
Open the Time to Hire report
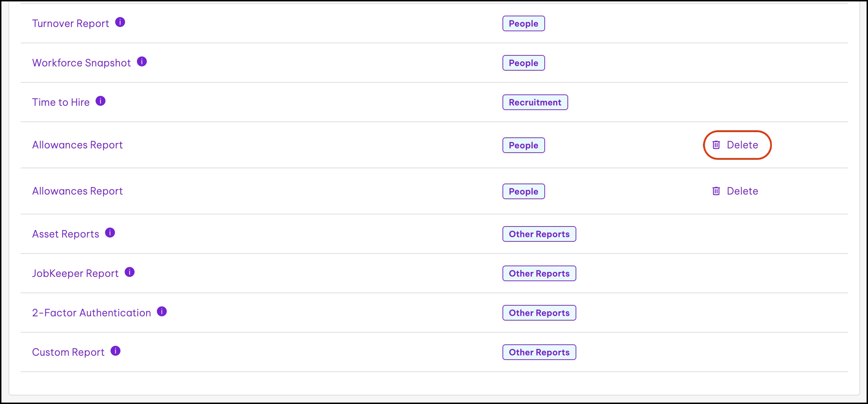61,102
